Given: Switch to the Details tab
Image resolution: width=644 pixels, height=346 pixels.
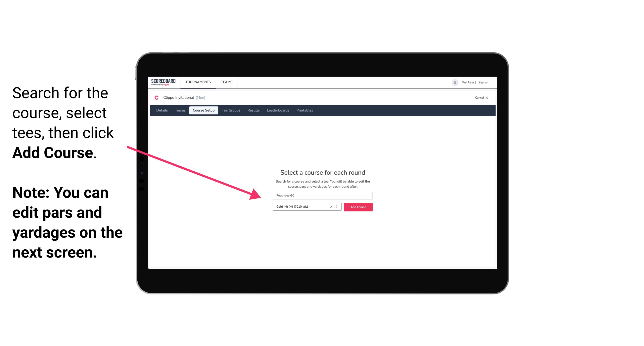Looking at the screenshot, I should click(x=162, y=110).
